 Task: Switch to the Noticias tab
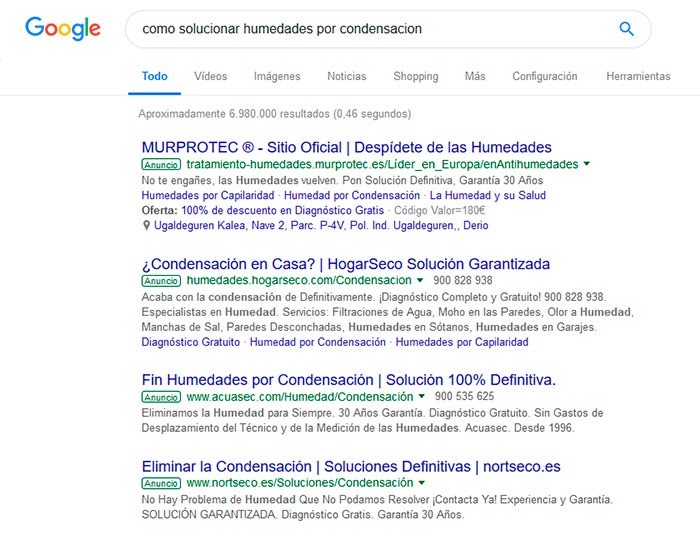(346, 76)
